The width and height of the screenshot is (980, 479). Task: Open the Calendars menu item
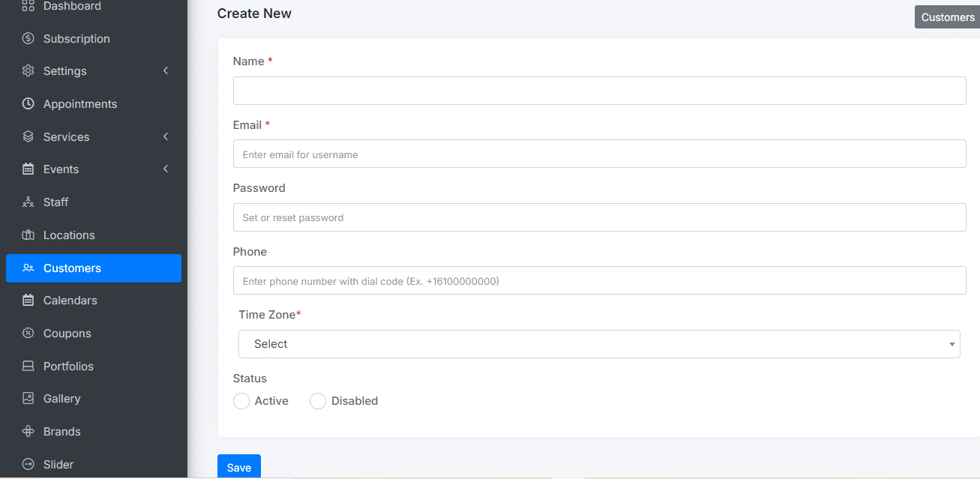(70, 300)
